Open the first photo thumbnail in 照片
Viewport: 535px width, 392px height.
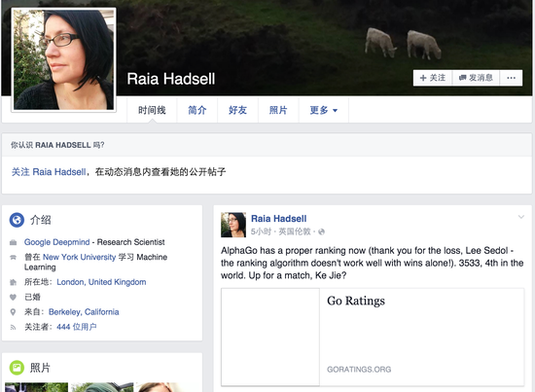[x=37, y=387]
